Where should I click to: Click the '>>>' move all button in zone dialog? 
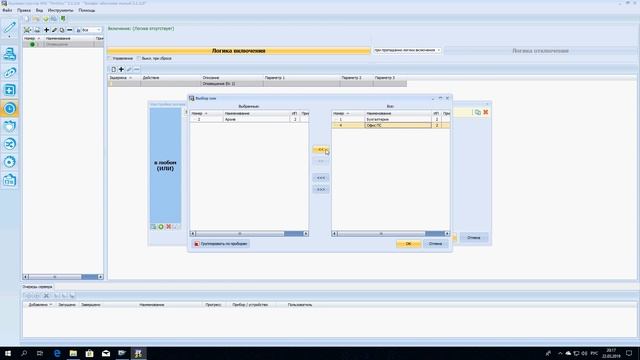[x=321, y=189]
